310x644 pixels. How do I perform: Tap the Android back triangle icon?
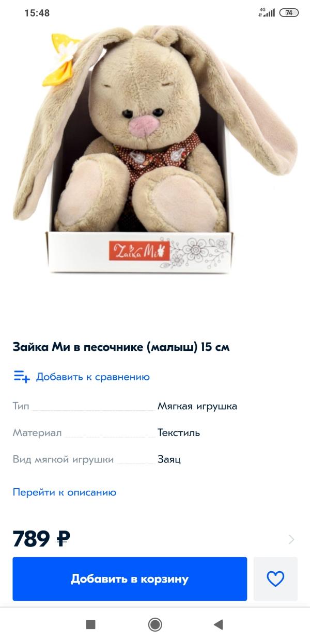point(218,625)
